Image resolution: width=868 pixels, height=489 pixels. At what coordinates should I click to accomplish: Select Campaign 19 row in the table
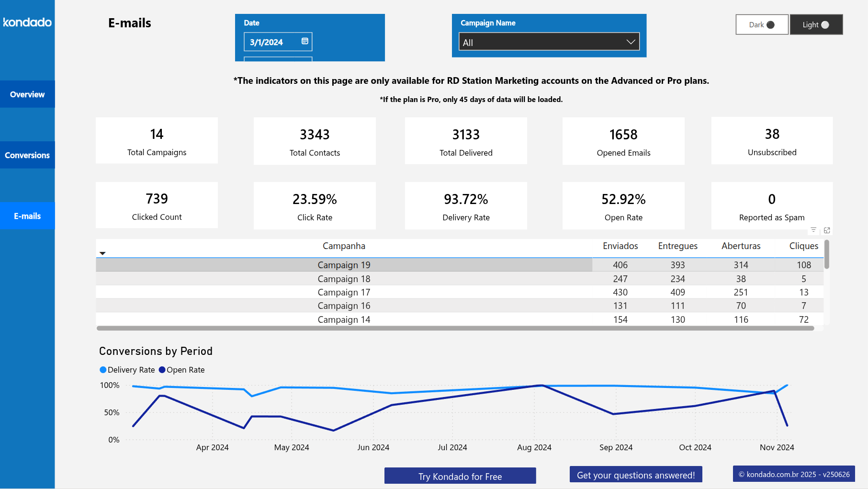pos(344,264)
